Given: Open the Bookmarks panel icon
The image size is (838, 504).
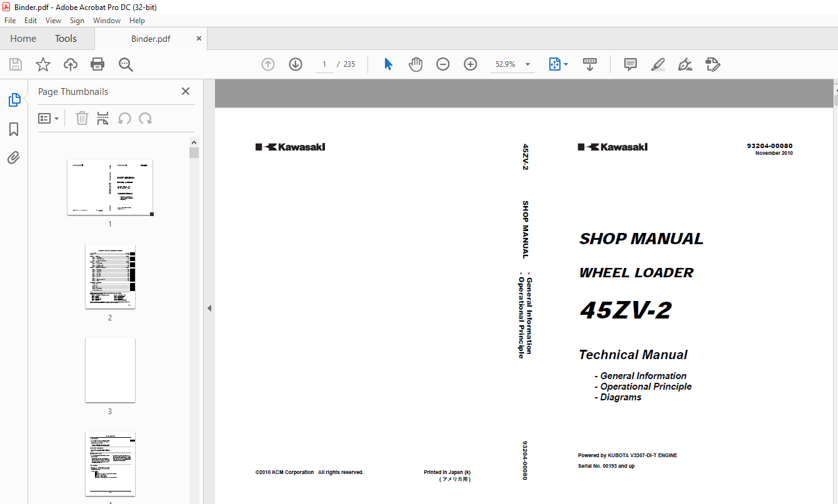Looking at the screenshot, I should tap(14, 129).
